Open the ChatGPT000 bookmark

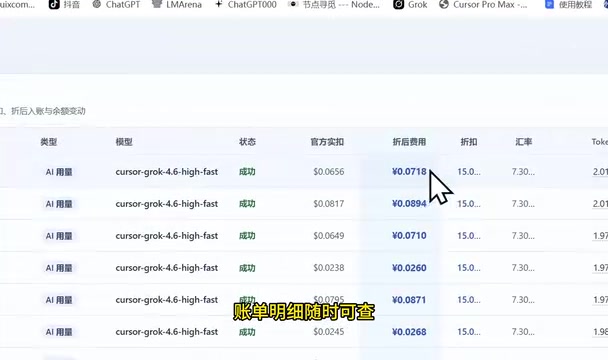point(245,5)
